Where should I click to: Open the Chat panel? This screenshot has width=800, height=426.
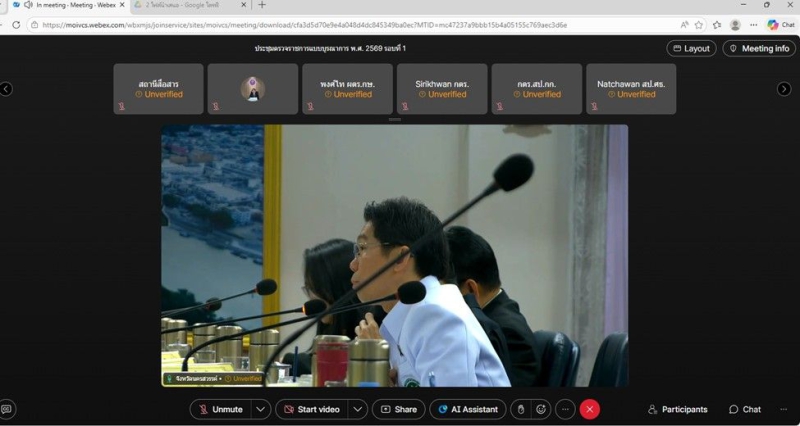tap(745, 409)
